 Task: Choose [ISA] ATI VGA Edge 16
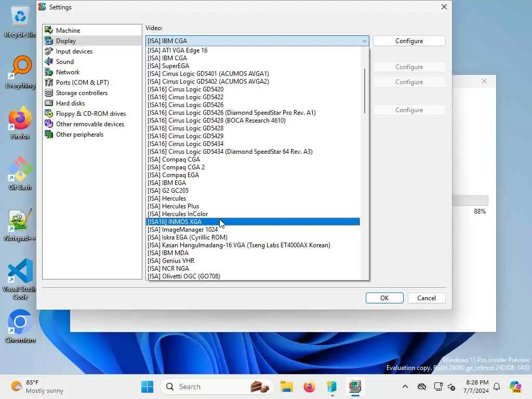coord(253,50)
